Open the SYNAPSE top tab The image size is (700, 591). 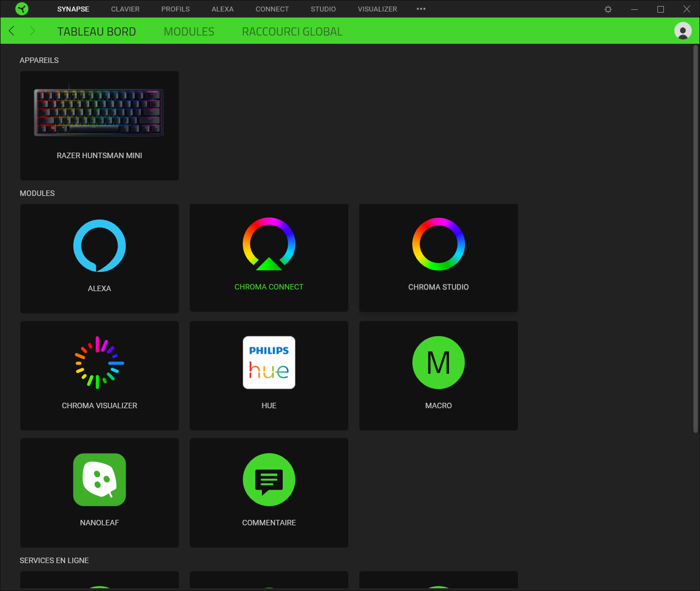point(73,9)
